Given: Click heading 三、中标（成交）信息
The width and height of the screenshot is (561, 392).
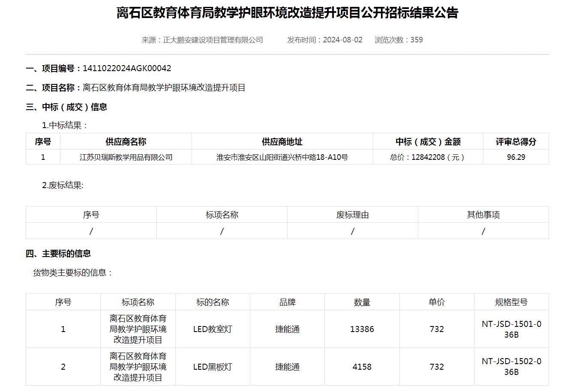Looking at the screenshot, I should tap(66, 107).
